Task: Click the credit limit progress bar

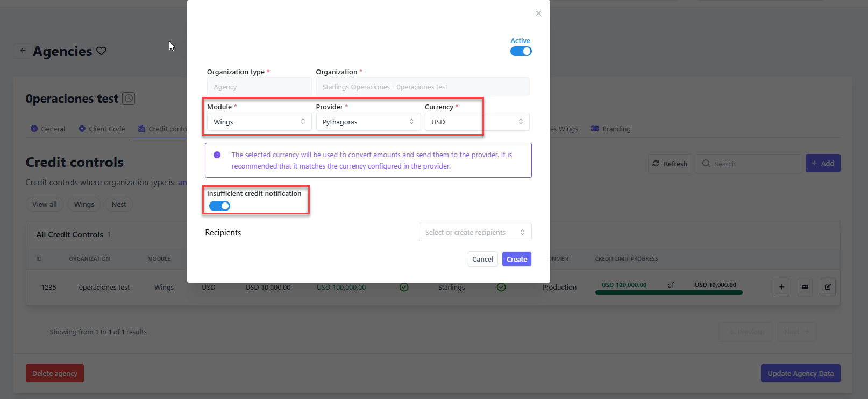Action: click(668, 292)
